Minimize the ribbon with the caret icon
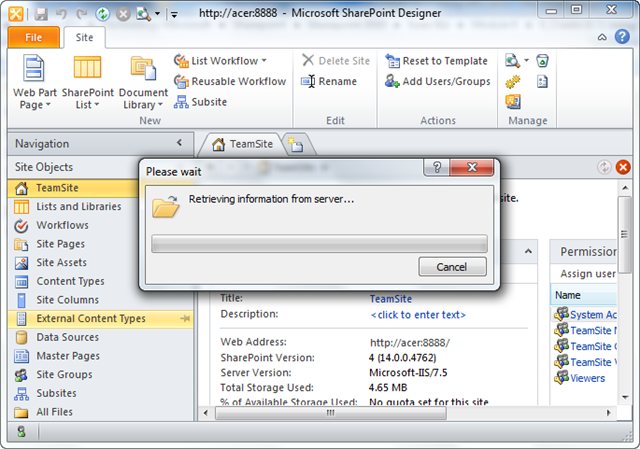 click(602, 37)
